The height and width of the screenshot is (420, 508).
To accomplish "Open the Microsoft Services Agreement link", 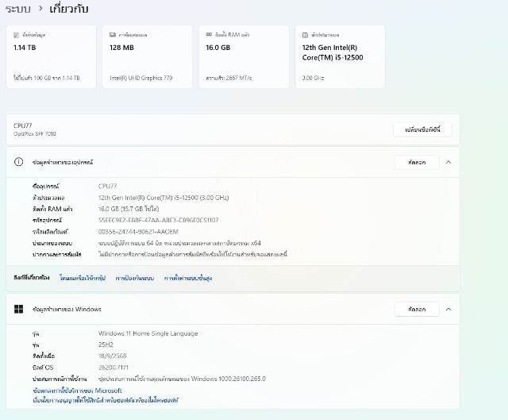I will tap(77, 391).
